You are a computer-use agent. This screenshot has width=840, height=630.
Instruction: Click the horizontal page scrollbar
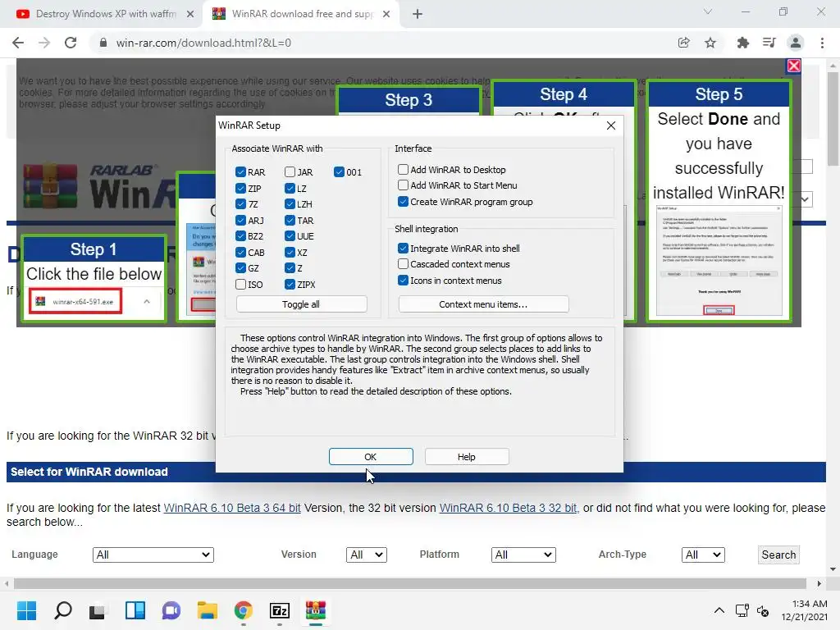tap(410, 583)
